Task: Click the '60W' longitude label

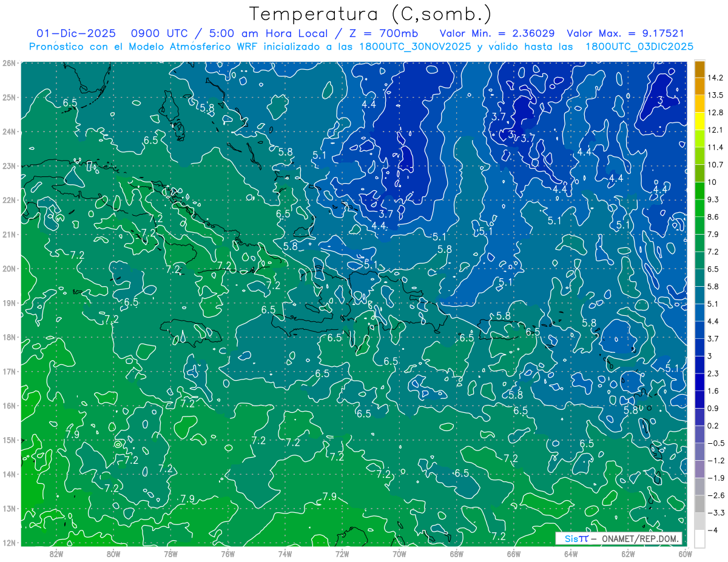Action: click(x=685, y=553)
